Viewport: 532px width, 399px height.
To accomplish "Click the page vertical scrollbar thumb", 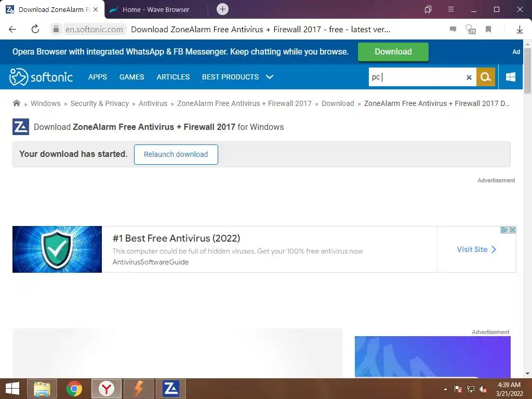I will pyautogui.click(x=527, y=70).
